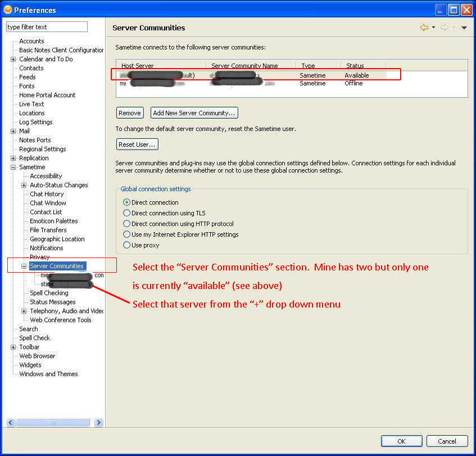Open Geographic Location page

pyautogui.click(x=57, y=239)
